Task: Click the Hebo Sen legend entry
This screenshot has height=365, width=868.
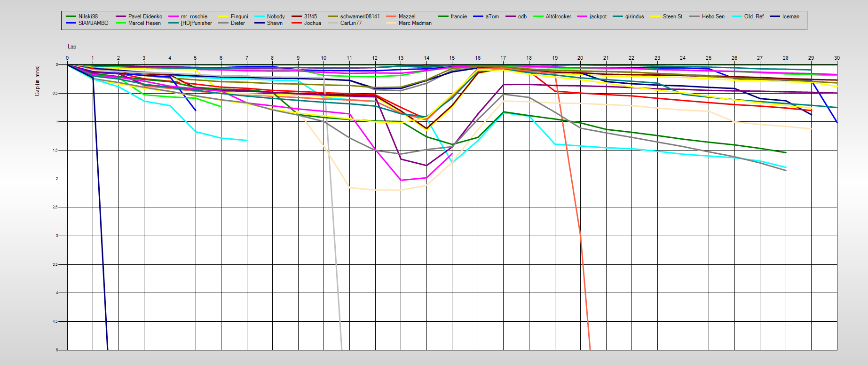Action: point(713,16)
